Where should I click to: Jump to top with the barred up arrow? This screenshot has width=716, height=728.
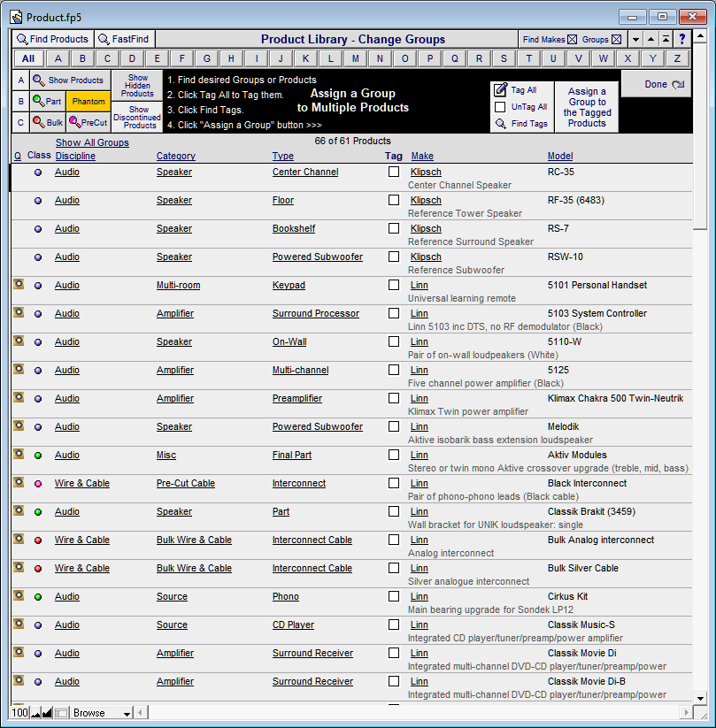pyautogui.click(x=666, y=39)
